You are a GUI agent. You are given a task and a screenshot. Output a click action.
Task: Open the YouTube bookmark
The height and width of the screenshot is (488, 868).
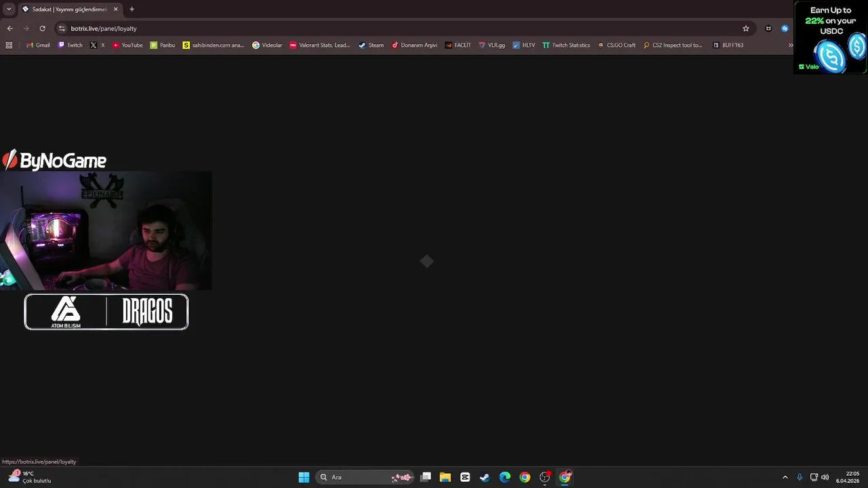point(127,45)
